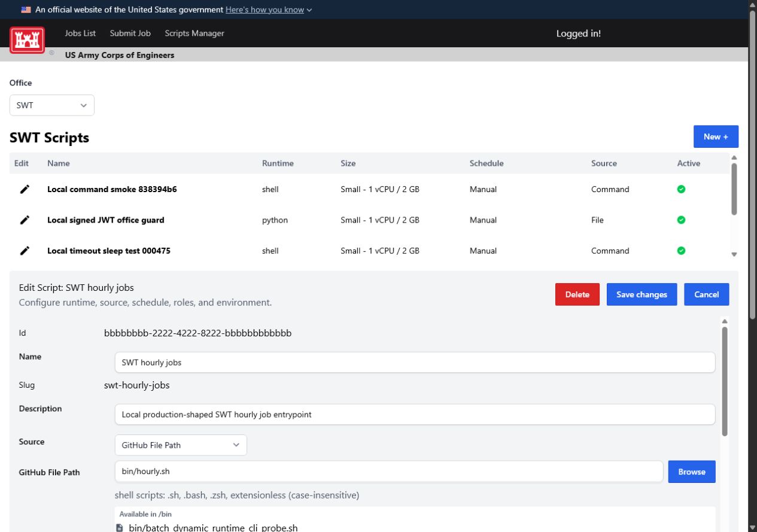This screenshot has height=532, width=757.
Task: Edit the Local timeout sleep test 000475 script
Action: coord(25,251)
